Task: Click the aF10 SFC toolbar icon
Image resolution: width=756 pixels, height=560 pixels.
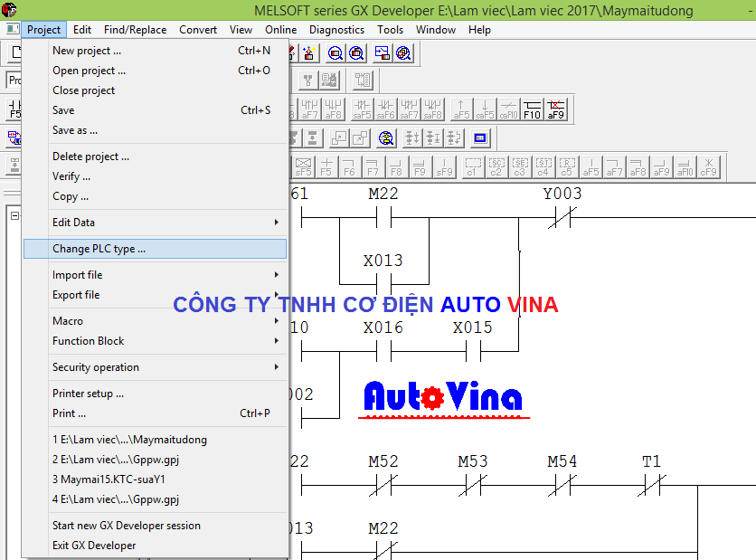Action: click(x=685, y=167)
